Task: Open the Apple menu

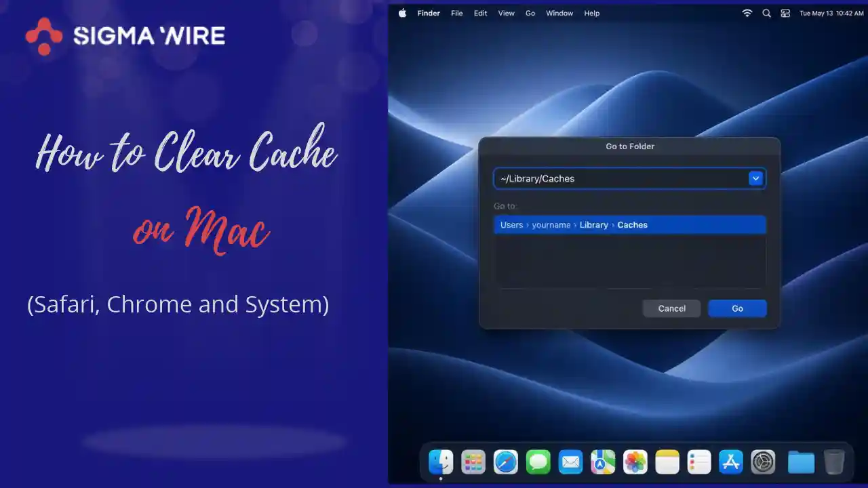Action: click(x=402, y=13)
